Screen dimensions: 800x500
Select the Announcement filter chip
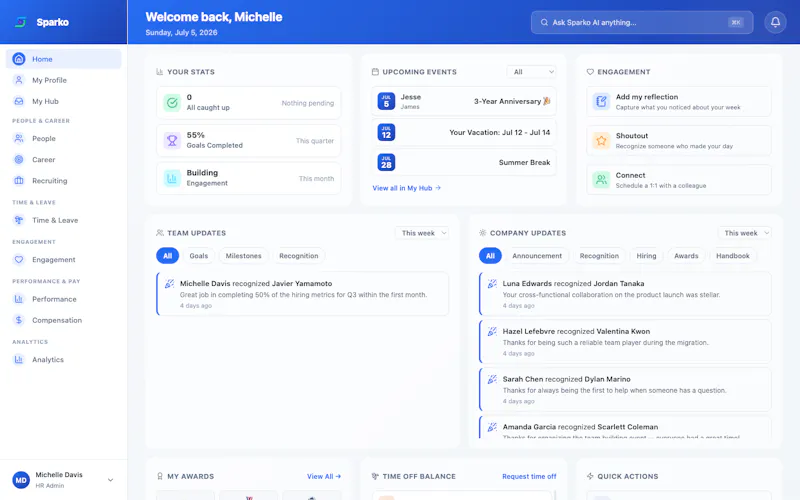537,256
